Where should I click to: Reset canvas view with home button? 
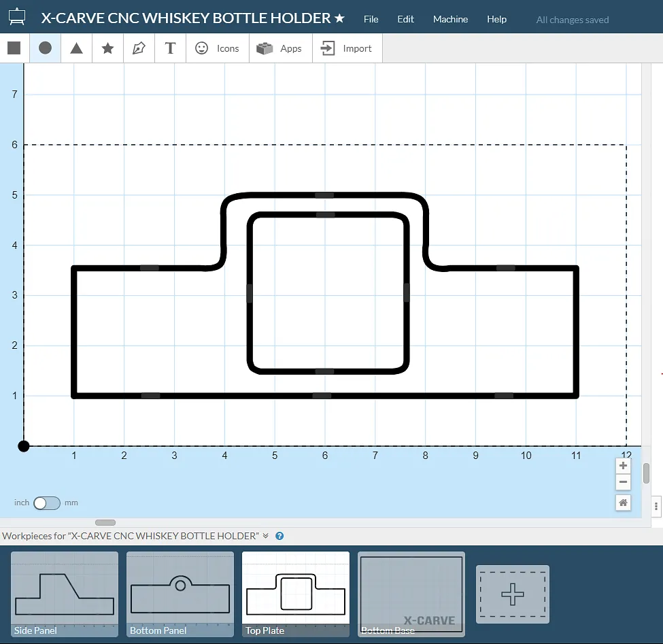point(623,503)
